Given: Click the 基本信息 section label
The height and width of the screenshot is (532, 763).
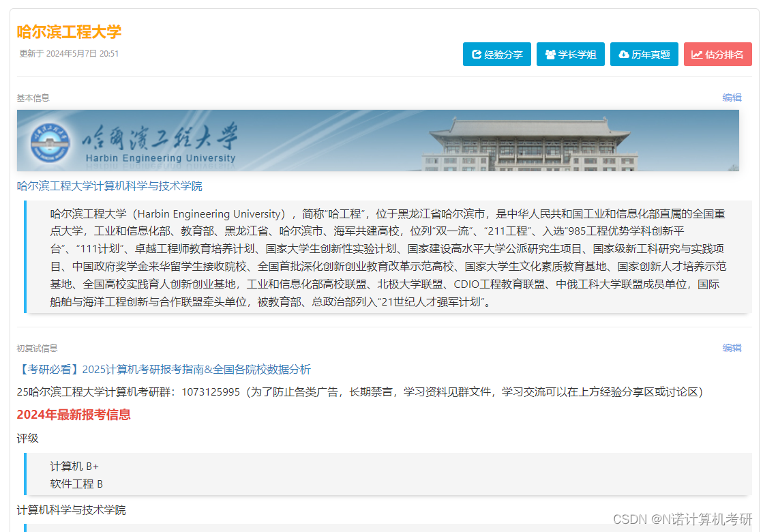Looking at the screenshot, I should coord(33,98).
